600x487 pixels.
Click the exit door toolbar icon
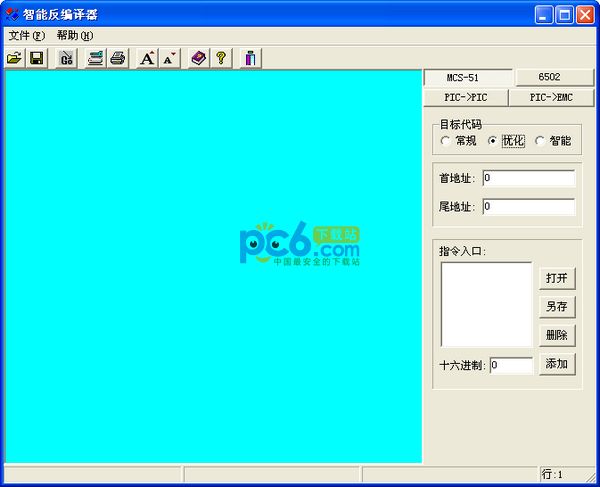pos(250,59)
